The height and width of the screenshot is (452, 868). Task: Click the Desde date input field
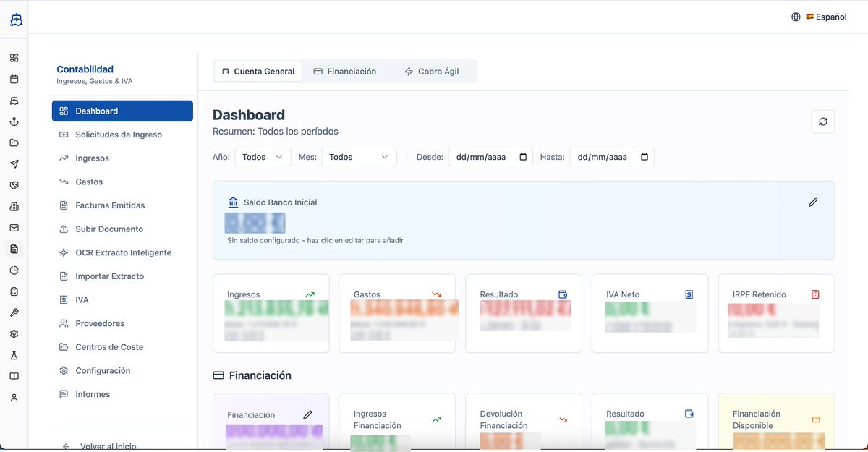[490, 157]
